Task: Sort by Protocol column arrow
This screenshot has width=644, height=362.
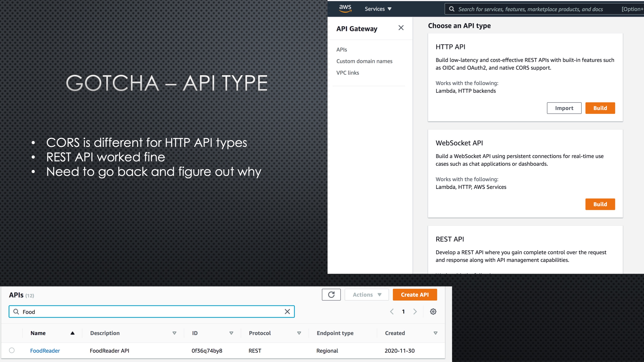Action: [x=299, y=333]
